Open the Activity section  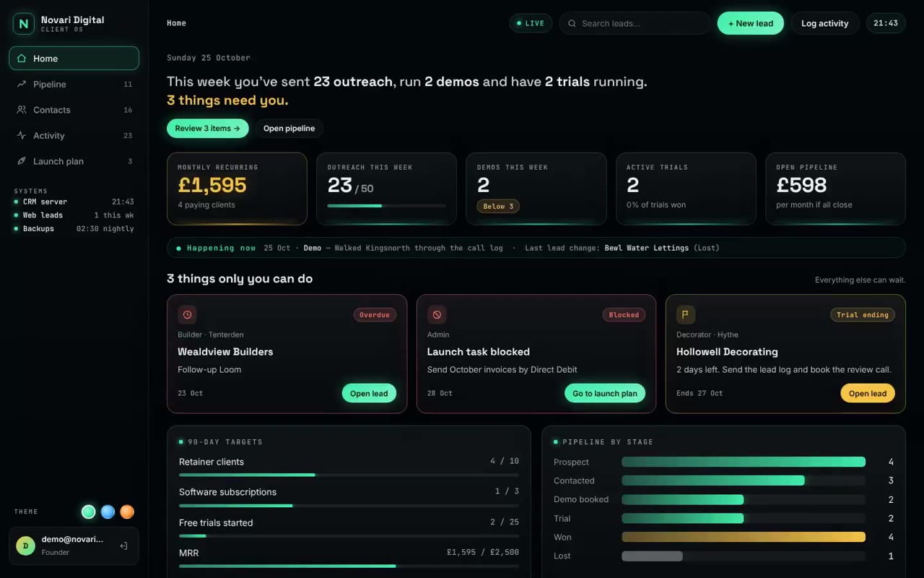74,135
